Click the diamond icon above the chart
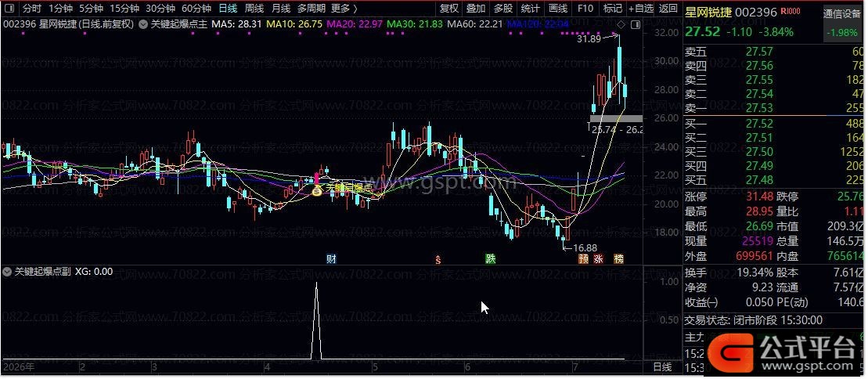The height and width of the screenshot is (379, 868). [621, 24]
